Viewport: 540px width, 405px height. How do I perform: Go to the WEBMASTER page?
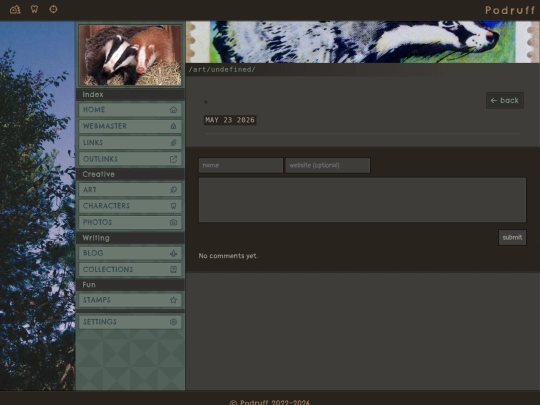(x=130, y=126)
